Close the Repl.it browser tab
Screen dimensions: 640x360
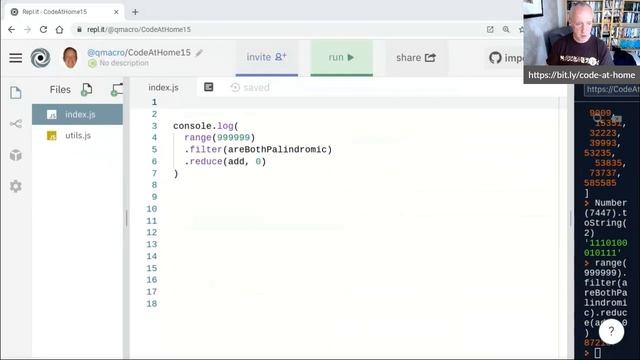116,12
